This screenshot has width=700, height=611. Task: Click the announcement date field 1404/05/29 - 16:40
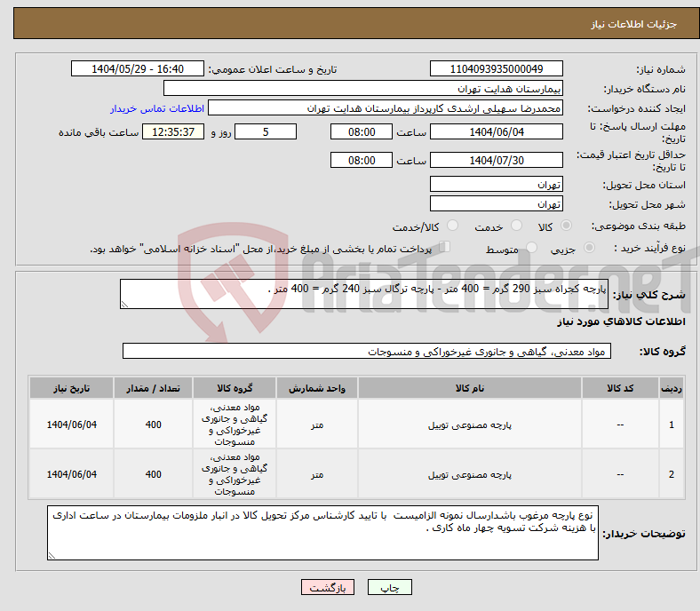pos(138,68)
